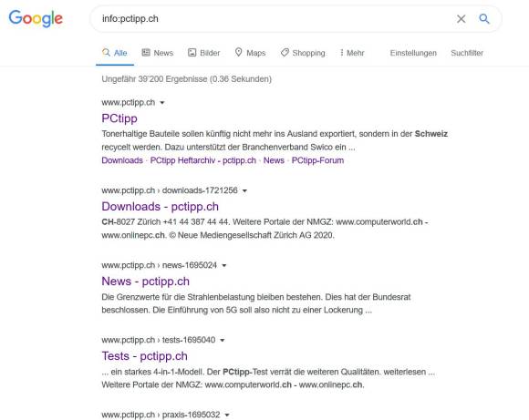
Task: Open the Mehr three-dot menu
Action: click(352, 53)
